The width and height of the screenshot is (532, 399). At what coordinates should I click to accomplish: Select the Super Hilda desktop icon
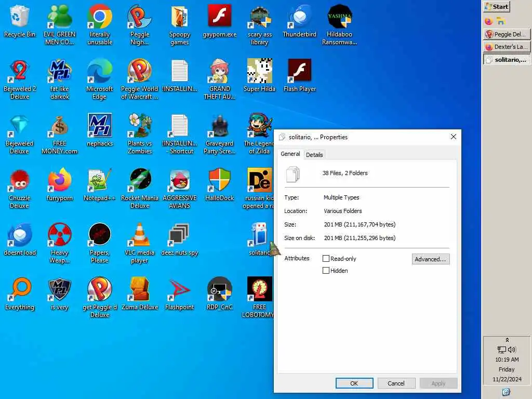(x=260, y=76)
